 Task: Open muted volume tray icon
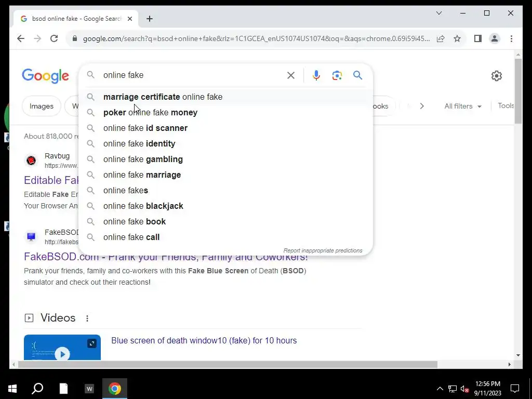(x=465, y=389)
